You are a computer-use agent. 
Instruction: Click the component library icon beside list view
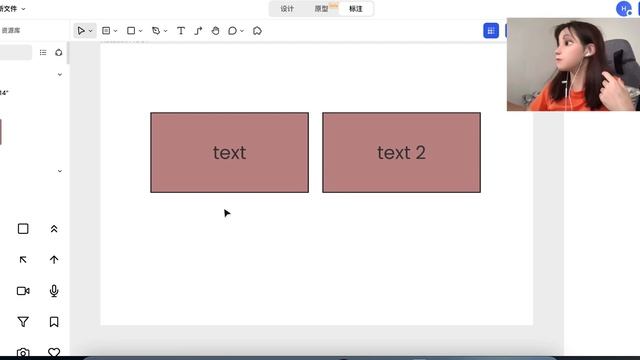tap(59, 53)
